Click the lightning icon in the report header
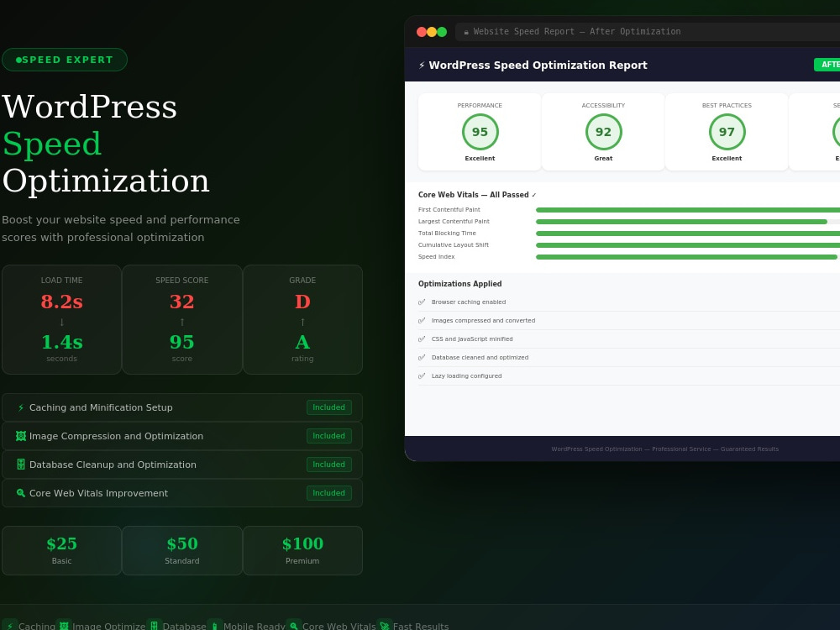 [423, 66]
